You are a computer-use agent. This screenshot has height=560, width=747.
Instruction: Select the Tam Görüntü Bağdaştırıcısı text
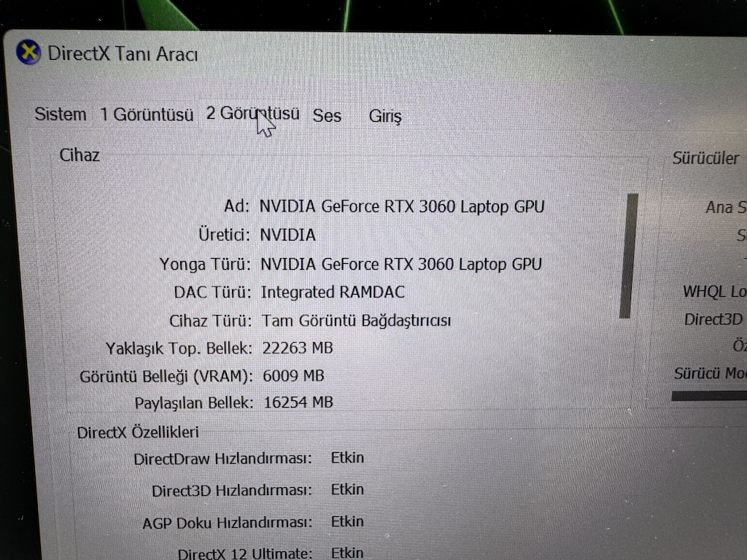click(x=356, y=321)
